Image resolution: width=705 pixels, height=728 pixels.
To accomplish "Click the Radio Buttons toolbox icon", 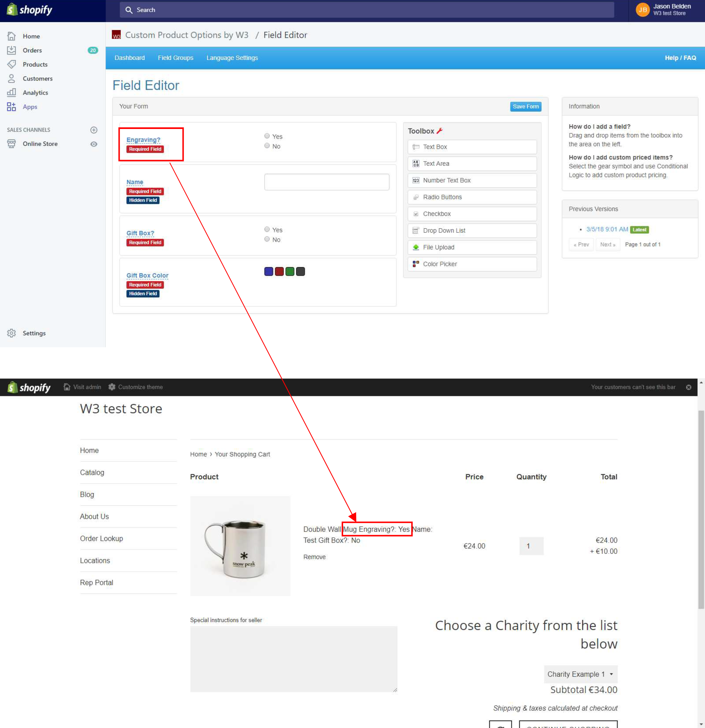I will coord(416,197).
